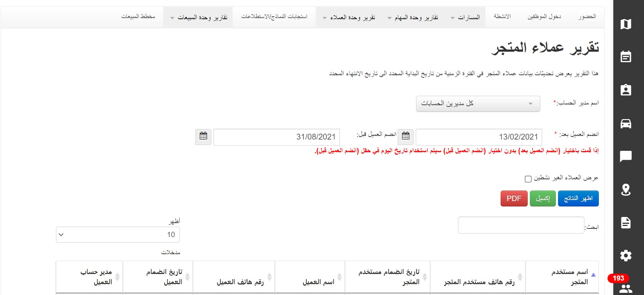Viewport: 644px width, 295px height.
Task: Open the map icon in sidebar
Action: pos(626,24)
